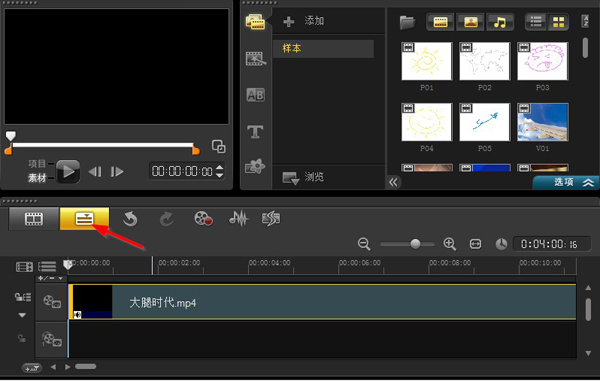Open the Media library tab icon
Viewport: 600px width, 381px height.
coord(255,22)
